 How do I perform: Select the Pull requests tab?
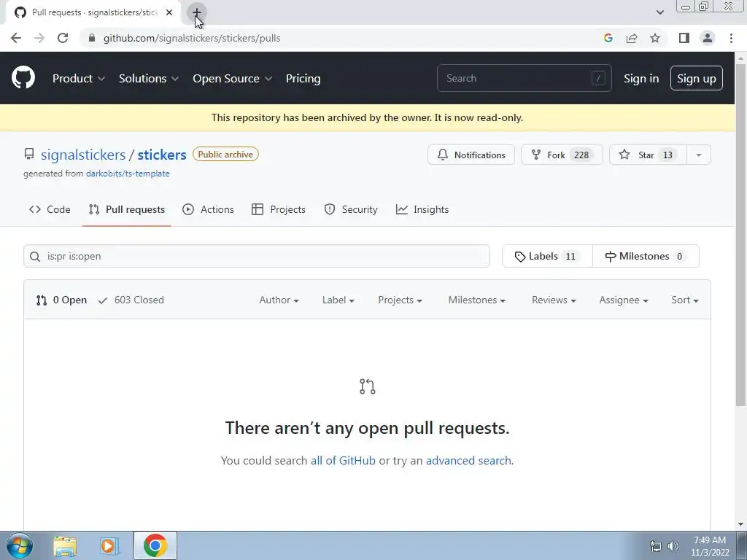(127, 209)
